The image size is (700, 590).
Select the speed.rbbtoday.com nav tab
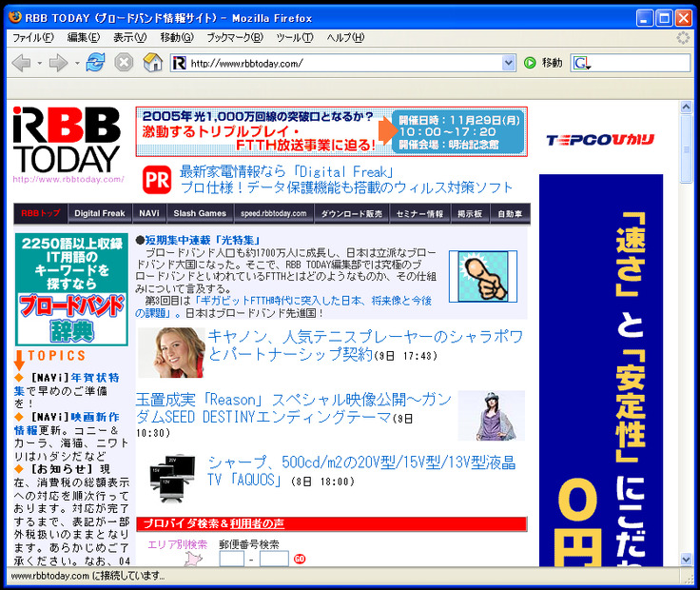pos(274,213)
